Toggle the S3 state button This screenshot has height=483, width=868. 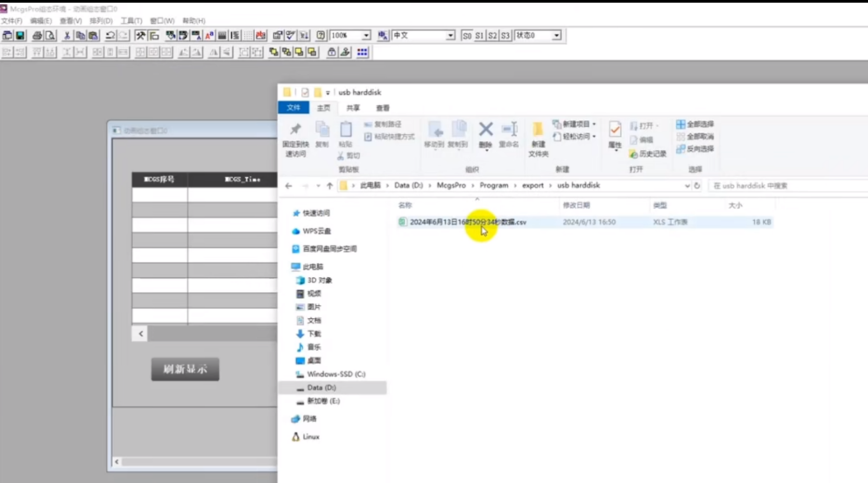[505, 36]
